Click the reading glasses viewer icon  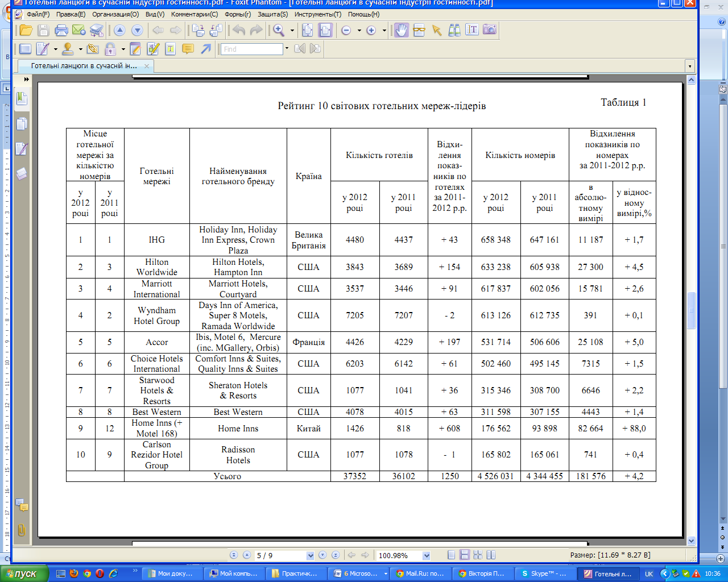419,30
